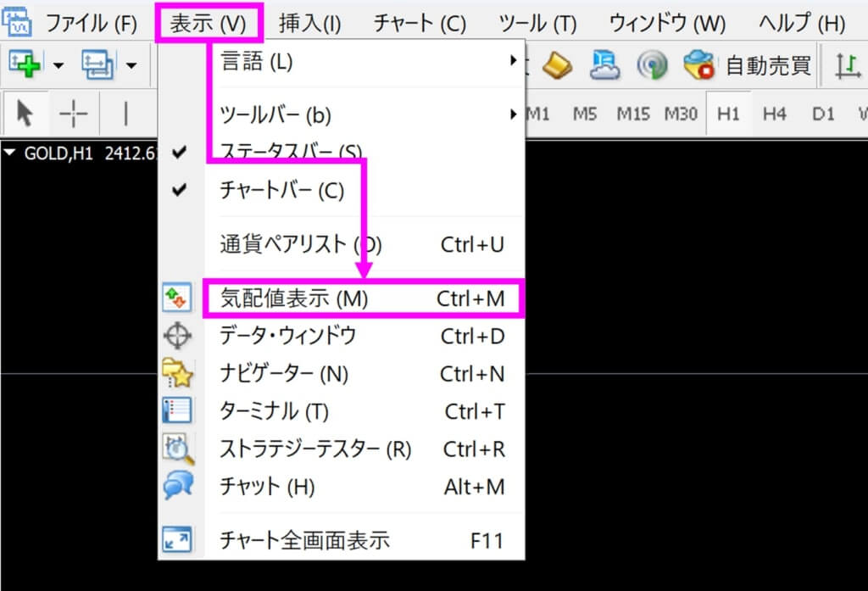Screen dimensions: 868x591
Task: Click the bar chart icon after 自動売買
Action: click(x=848, y=65)
